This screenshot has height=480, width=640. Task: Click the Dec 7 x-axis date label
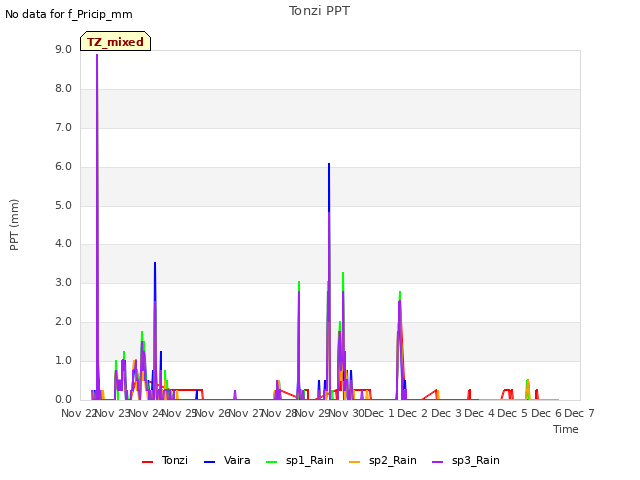579,413
